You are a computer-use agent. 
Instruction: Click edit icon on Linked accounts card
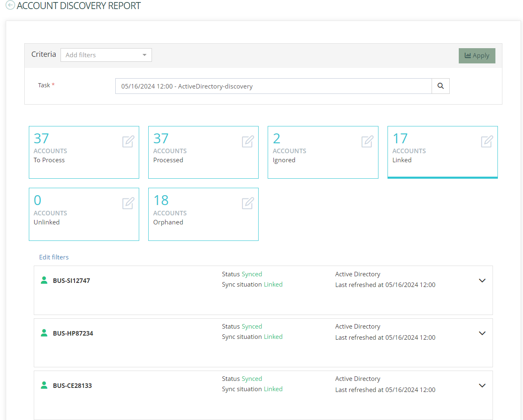[x=487, y=141]
